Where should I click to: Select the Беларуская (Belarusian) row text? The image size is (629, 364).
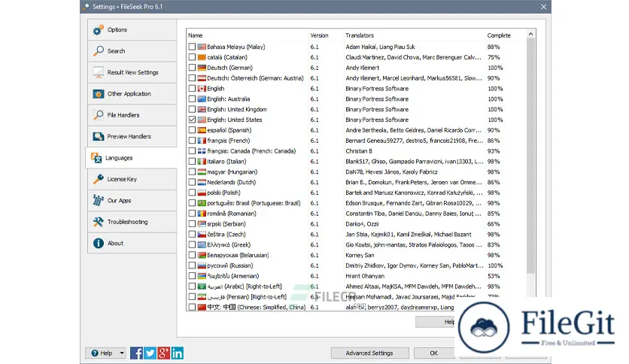coord(238,256)
